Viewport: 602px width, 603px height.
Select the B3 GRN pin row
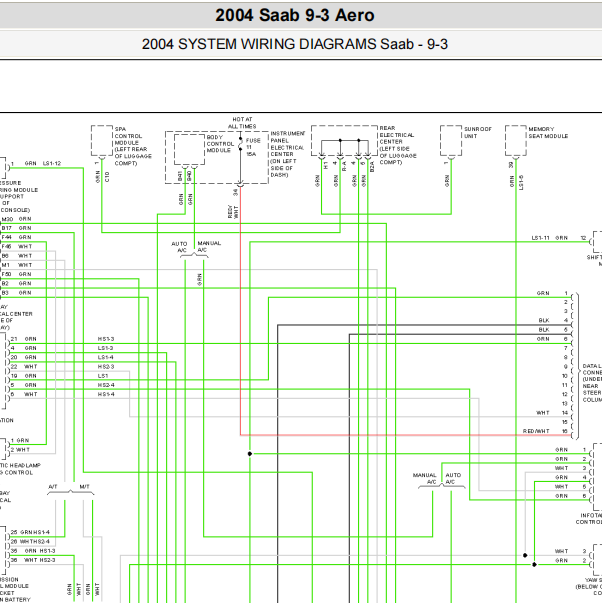[17, 293]
